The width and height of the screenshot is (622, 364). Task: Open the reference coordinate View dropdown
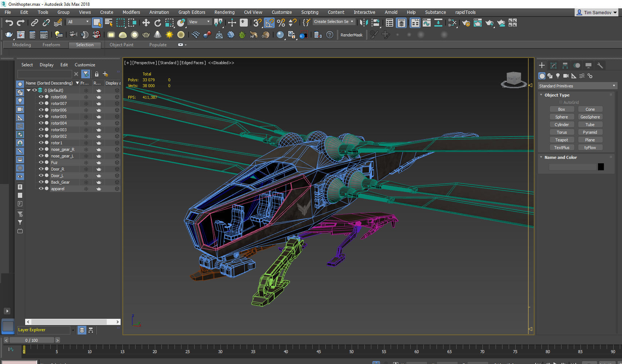click(199, 22)
